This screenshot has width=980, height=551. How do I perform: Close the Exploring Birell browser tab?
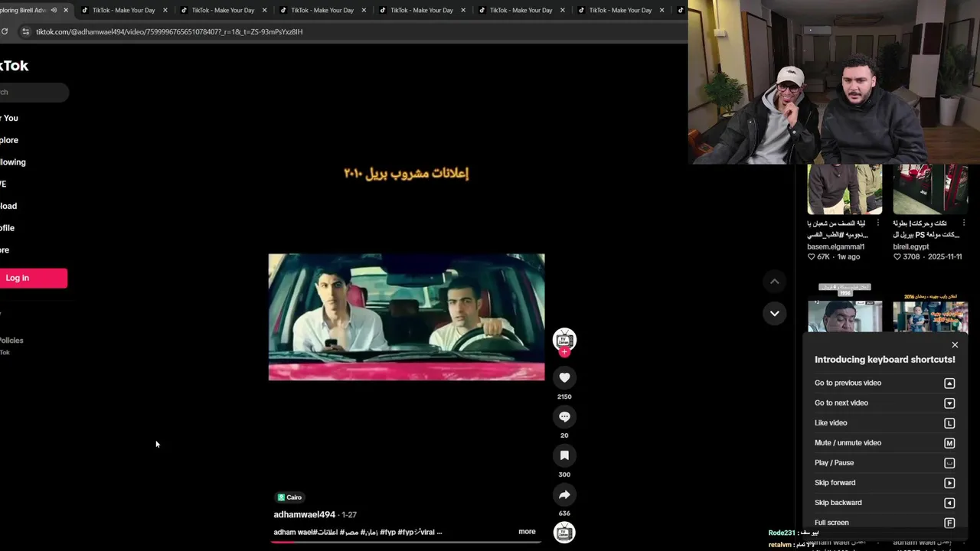click(66, 10)
